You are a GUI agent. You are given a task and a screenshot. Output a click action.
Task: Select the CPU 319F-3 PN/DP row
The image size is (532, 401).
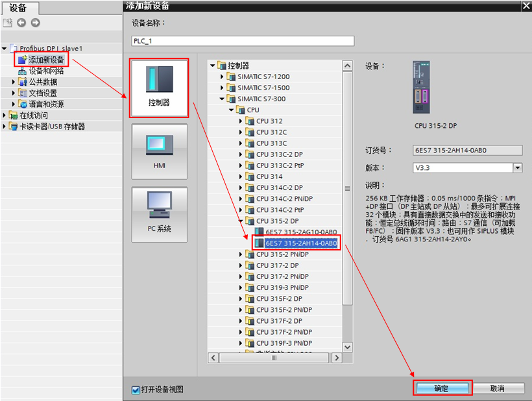click(x=274, y=343)
